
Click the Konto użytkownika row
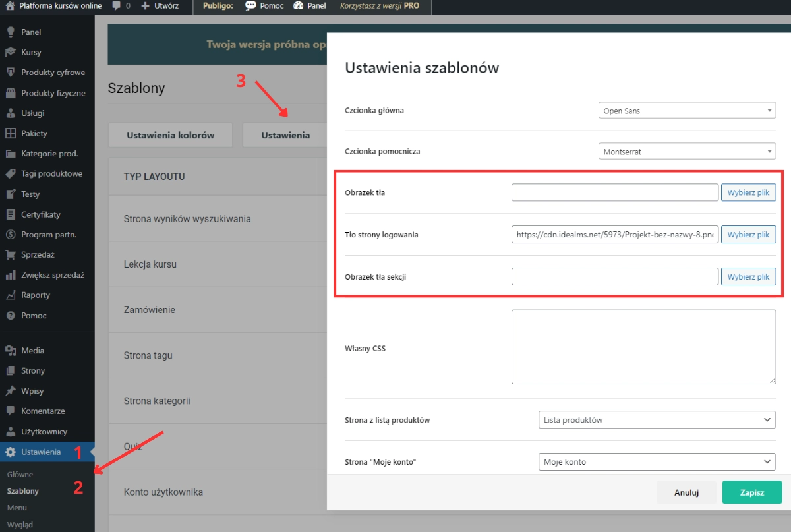point(218,492)
